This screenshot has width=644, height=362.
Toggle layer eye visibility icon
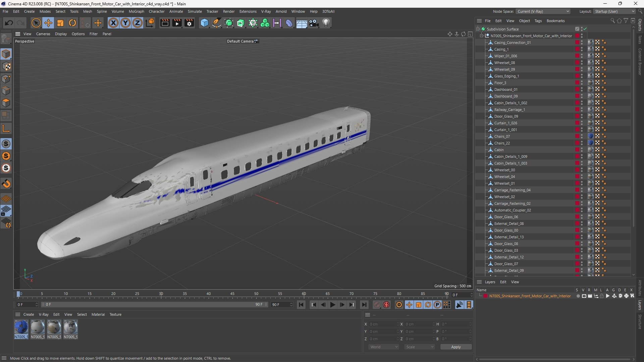click(584, 296)
